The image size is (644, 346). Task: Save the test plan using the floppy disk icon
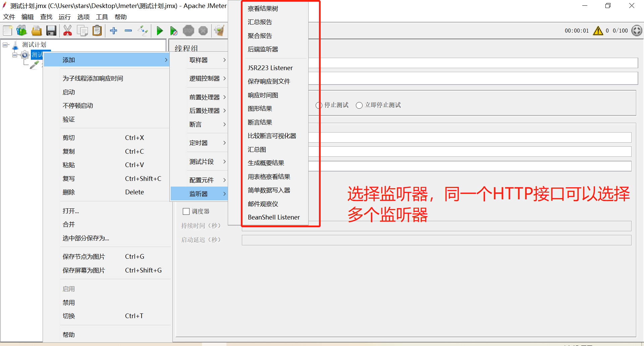pos(51,31)
